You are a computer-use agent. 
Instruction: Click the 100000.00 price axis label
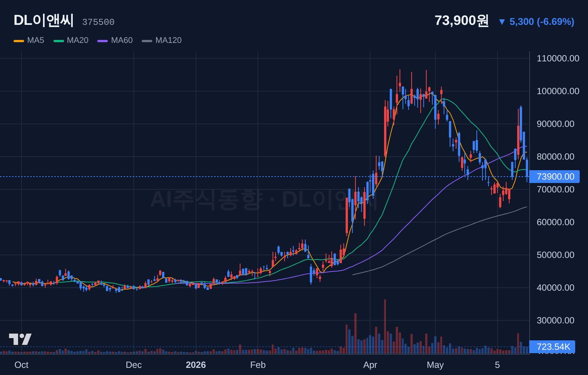click(558, 91)
